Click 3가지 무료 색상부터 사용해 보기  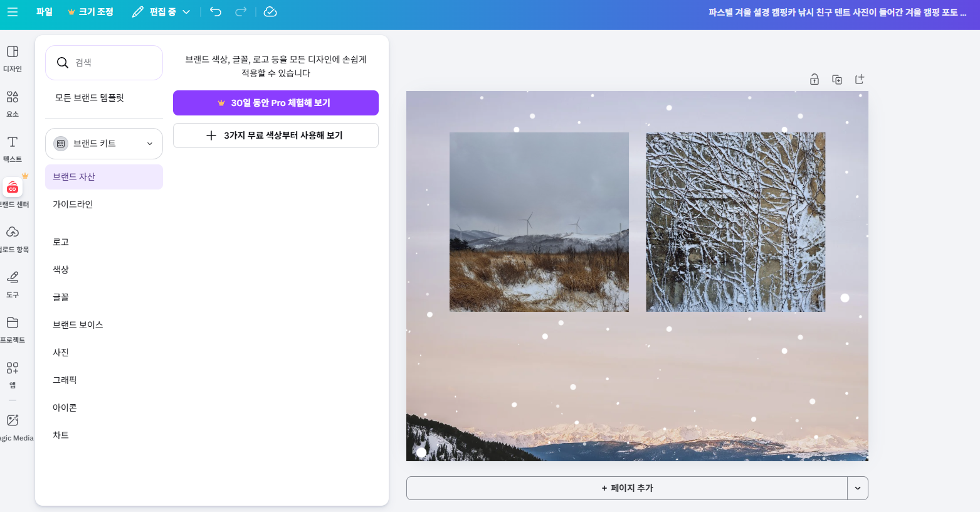pos(276,136)
